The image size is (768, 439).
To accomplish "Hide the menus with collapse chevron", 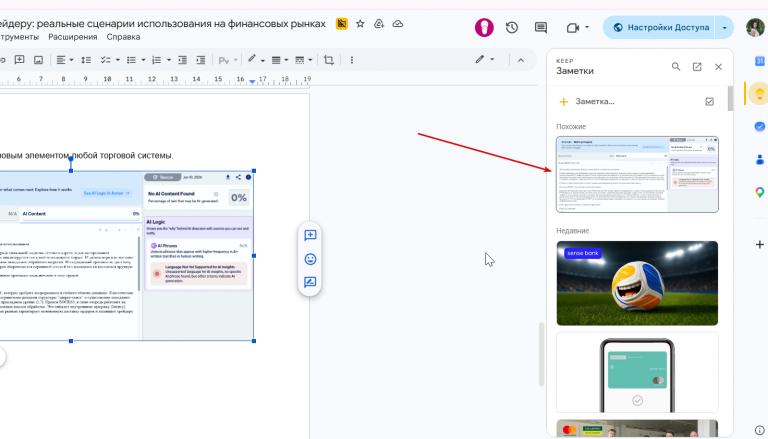I will pos(521,60).
